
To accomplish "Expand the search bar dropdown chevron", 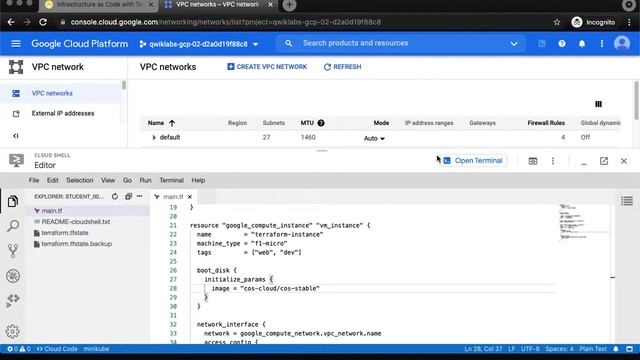I will coord(513,44).
